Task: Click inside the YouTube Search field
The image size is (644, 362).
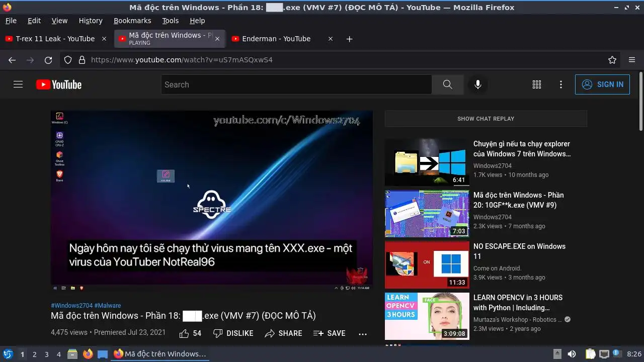Action: coord(296,84)
